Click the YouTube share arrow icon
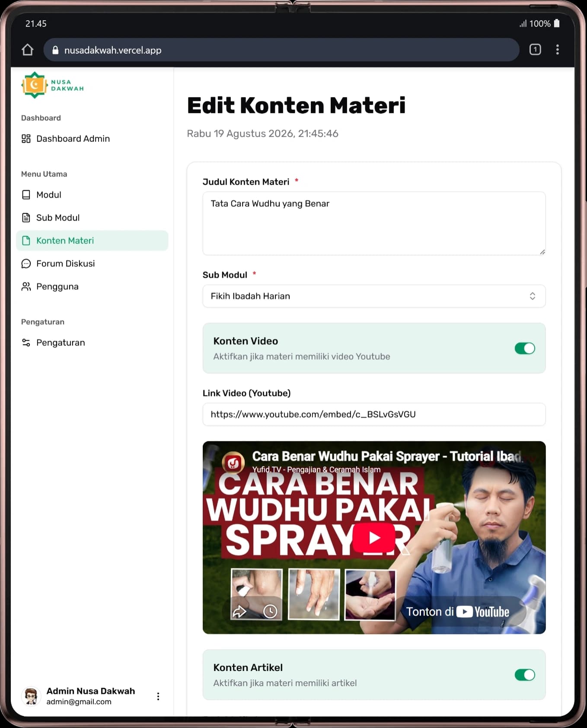Image resolution: width=587 pixels, height=728 pixels. (239, 611)
